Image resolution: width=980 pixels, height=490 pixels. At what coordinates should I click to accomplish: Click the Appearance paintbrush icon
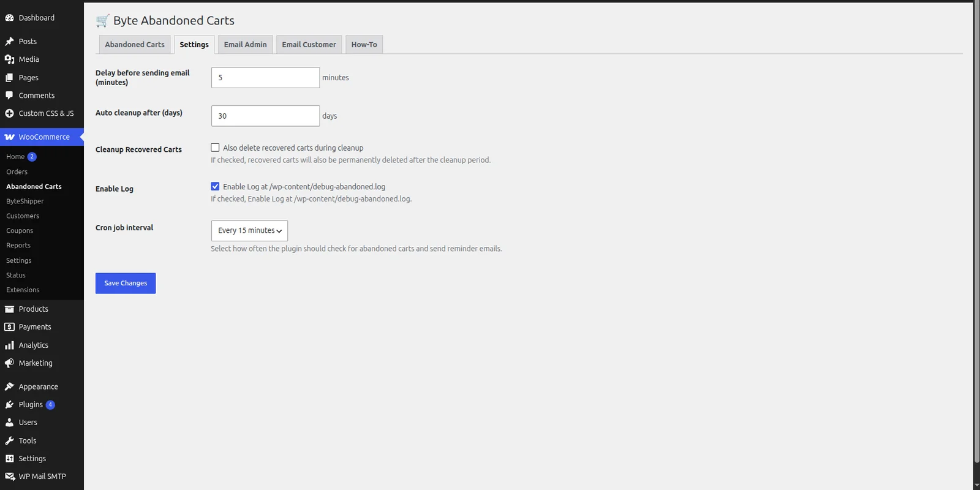pyautogui.click(x=9, y=387)
